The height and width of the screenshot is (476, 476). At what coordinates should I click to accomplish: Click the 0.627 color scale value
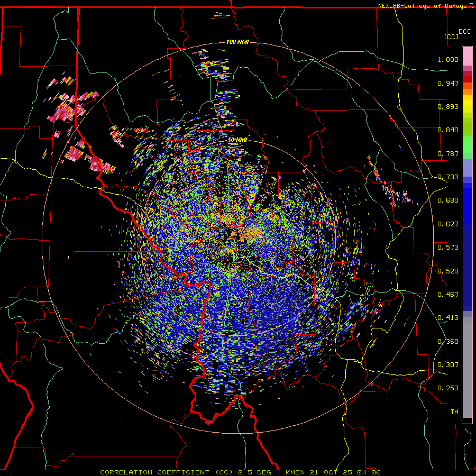point(448,224)
